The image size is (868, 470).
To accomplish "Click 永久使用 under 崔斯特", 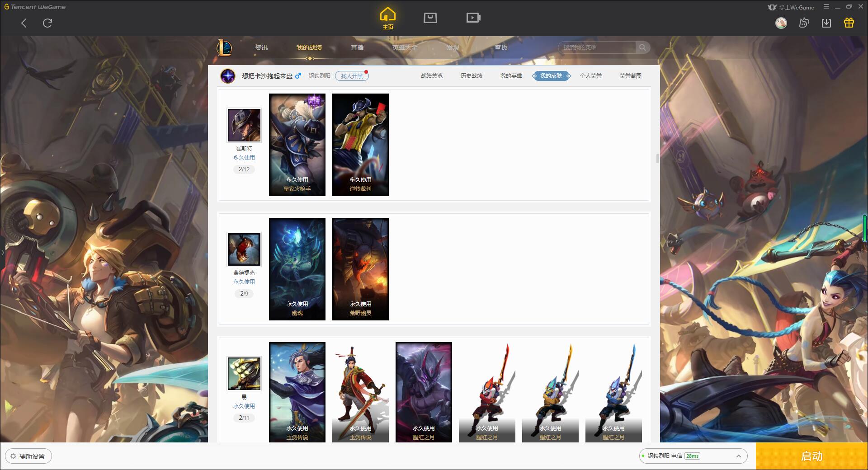I will (x=244, y=158).
